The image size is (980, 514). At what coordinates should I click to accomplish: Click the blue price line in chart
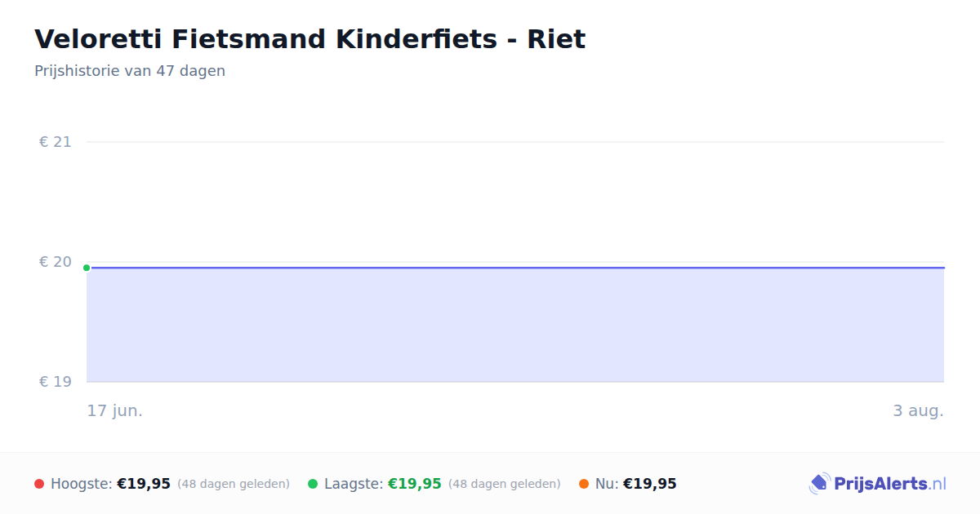coord(515,268)
